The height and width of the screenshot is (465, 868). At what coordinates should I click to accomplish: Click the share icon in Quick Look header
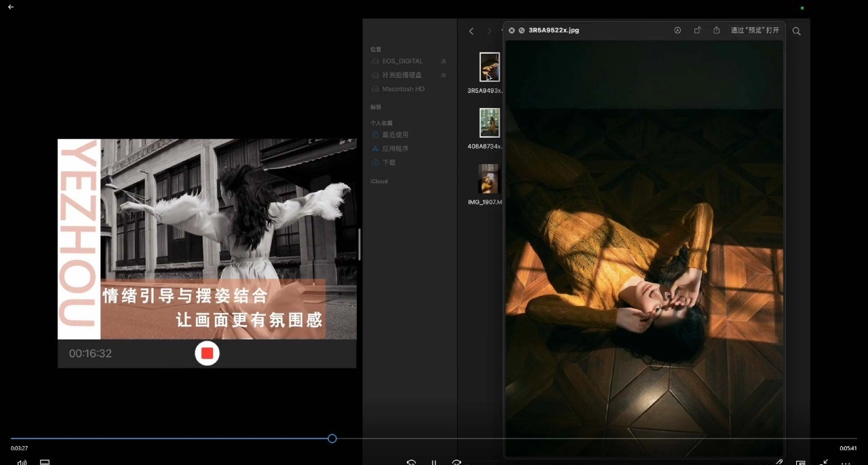[x=717, y=31]
